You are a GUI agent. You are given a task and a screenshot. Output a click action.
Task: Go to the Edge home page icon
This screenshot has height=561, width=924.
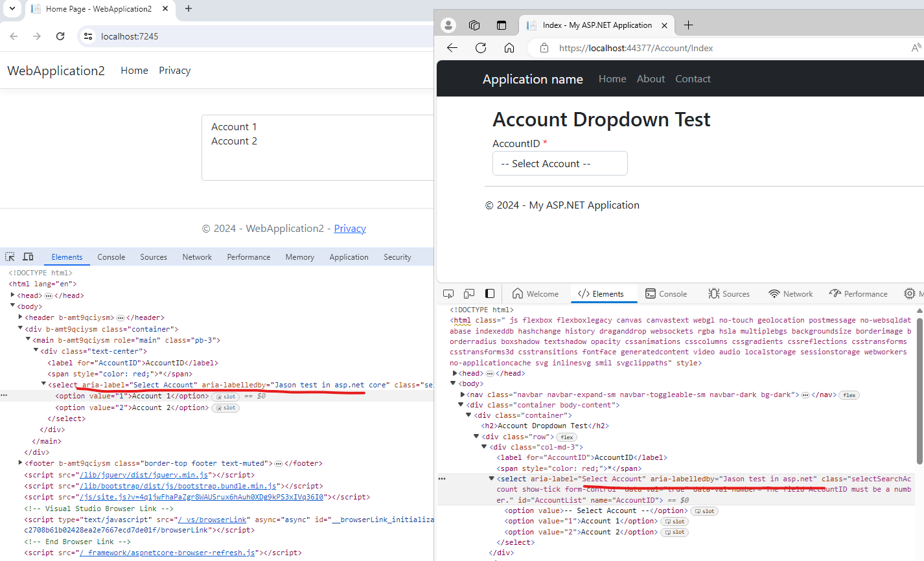point(509,48)
